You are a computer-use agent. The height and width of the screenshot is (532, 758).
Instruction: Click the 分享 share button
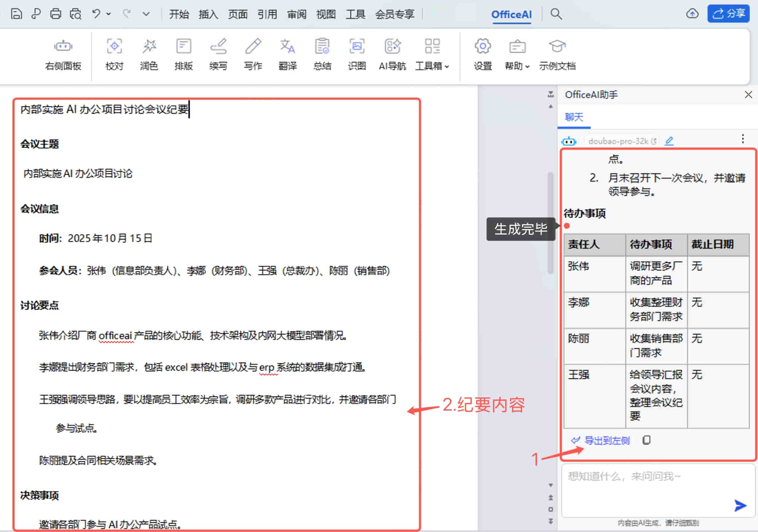point(728,14)
